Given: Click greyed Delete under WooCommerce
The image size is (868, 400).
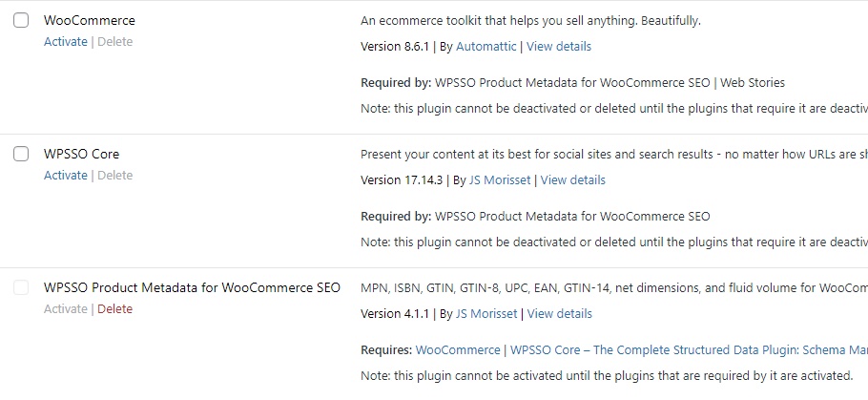Looking at the screenshot, I should [x=114, y=42].
